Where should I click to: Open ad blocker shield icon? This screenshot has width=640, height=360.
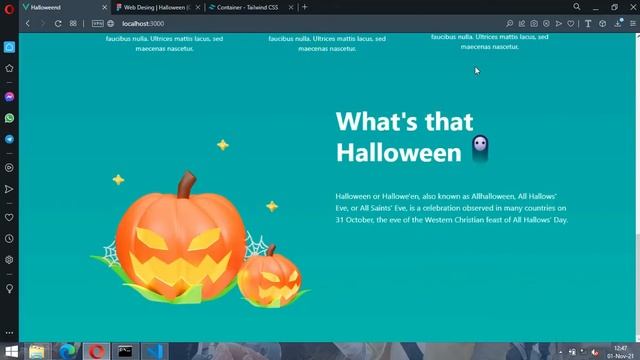click(x=546, y=24)
